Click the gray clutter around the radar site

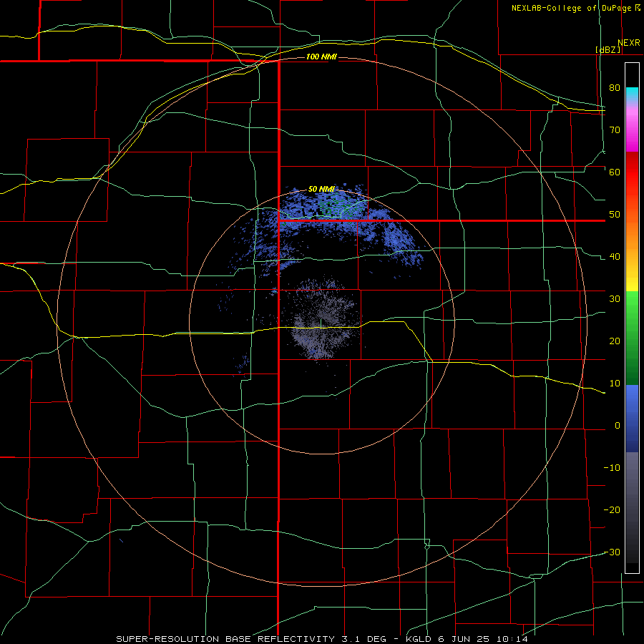[x=323, y=318]
